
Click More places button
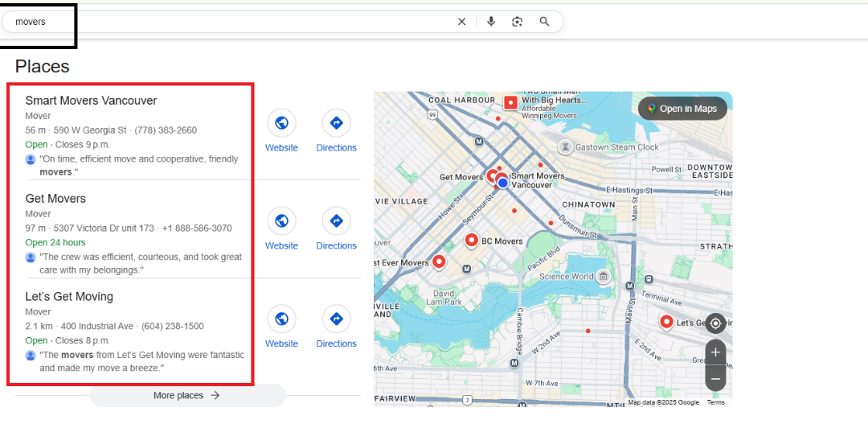pyautogui.click(x=187, y=395)
